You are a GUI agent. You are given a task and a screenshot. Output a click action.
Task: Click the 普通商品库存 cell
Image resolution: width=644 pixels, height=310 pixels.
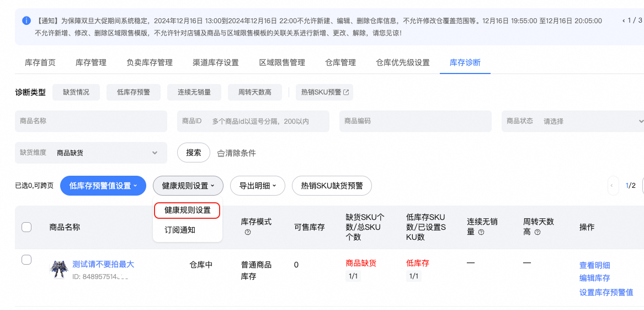click(256, 271)
